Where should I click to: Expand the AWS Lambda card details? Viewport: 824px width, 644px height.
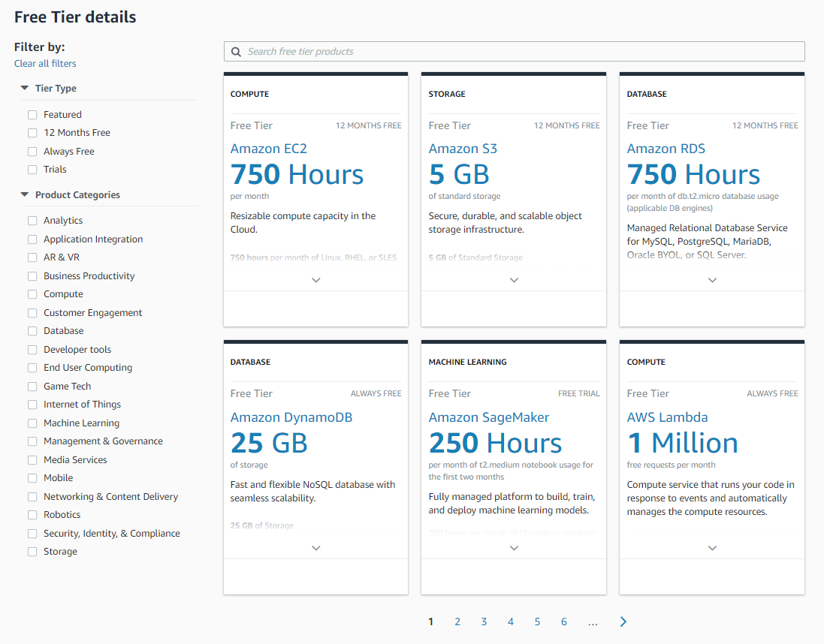point(712,548)
